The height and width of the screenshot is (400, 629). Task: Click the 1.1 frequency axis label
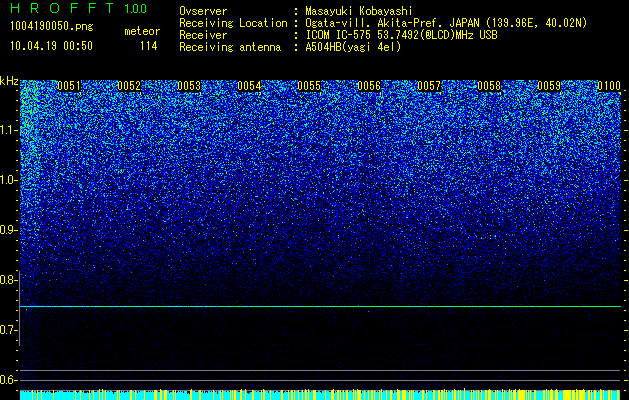point(9,130)
